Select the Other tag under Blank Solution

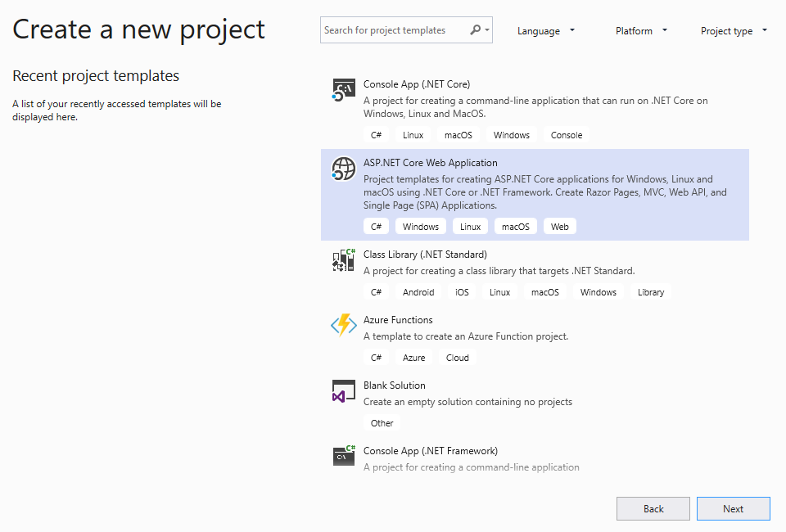(382, 422)
